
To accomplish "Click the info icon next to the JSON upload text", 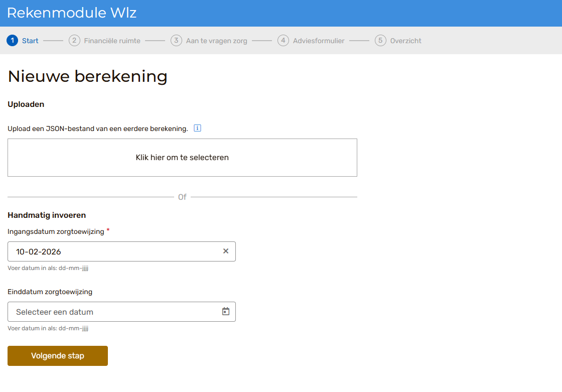I will click(197, 128).
